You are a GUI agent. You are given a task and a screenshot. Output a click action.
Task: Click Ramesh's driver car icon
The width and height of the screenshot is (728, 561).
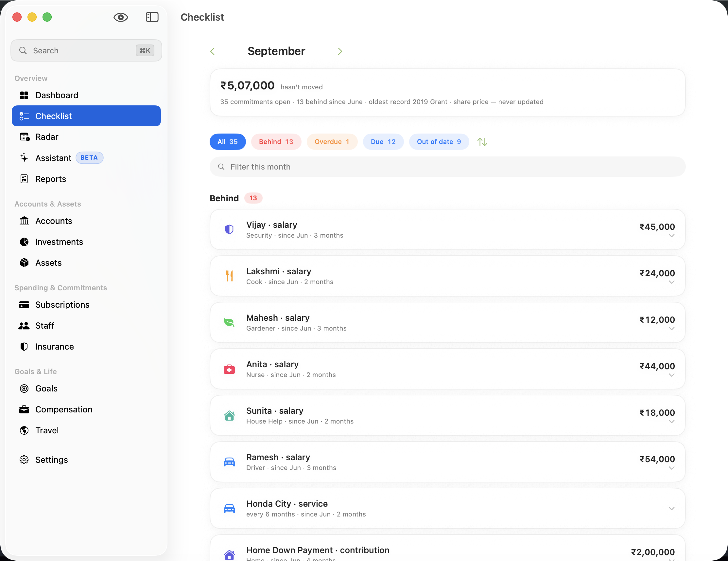pyautogui.click(x=229, y=462)
